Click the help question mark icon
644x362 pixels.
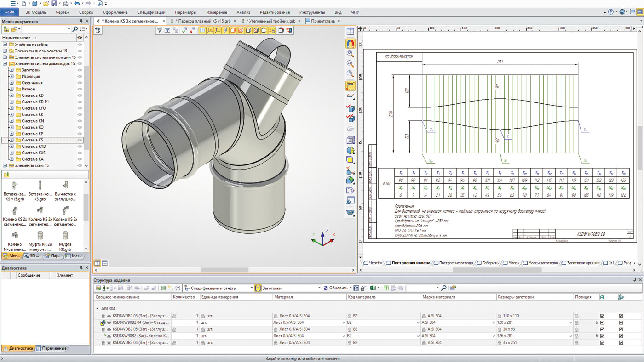tap(610, 12)
